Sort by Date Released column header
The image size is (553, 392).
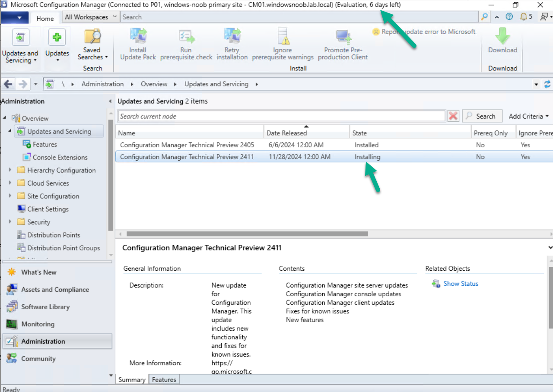point(307,133)
